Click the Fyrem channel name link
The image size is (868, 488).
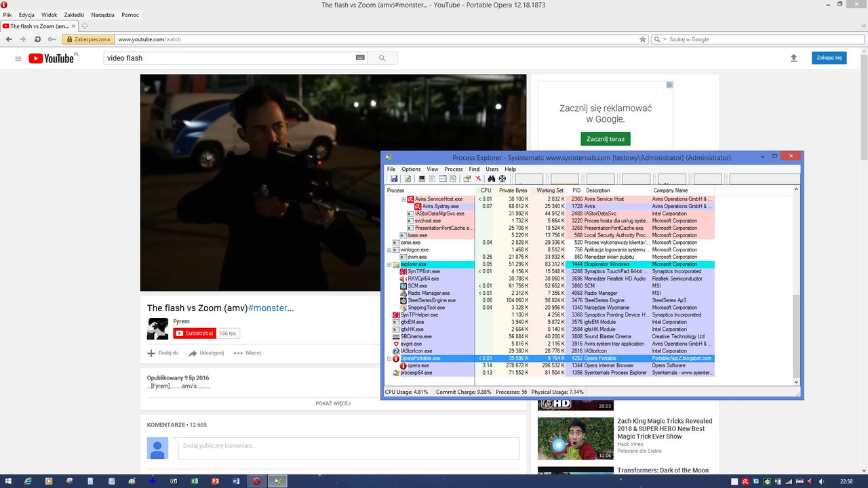point(181,321)
